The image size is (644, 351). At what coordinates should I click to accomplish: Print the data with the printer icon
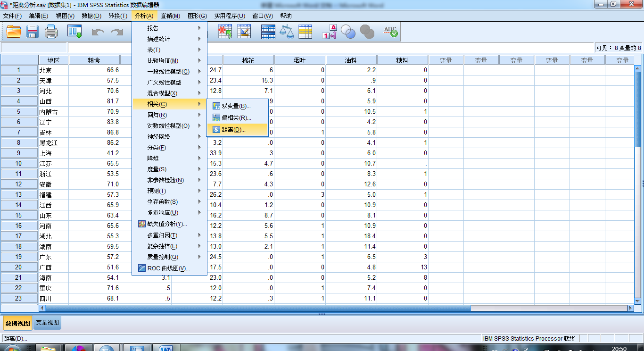point(51,32)
